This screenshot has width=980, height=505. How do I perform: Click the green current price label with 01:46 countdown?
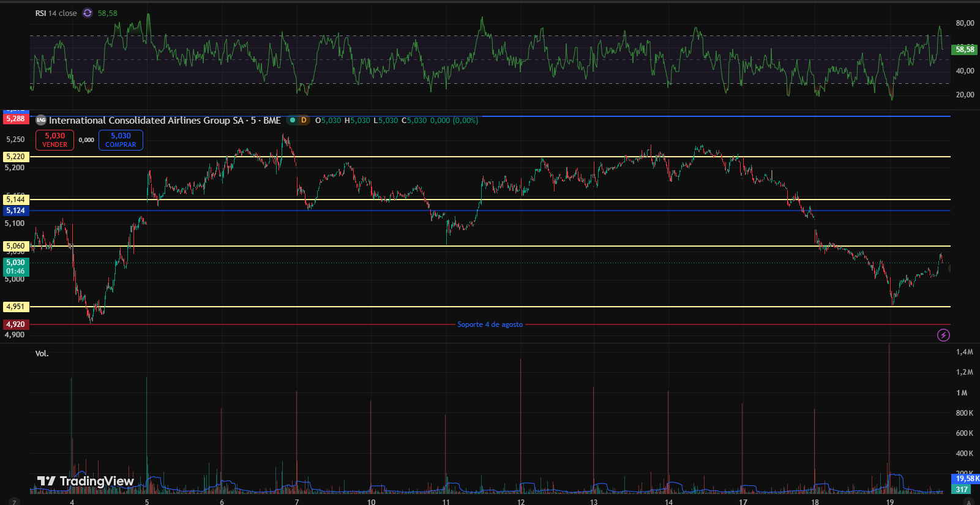click(15, 267)
